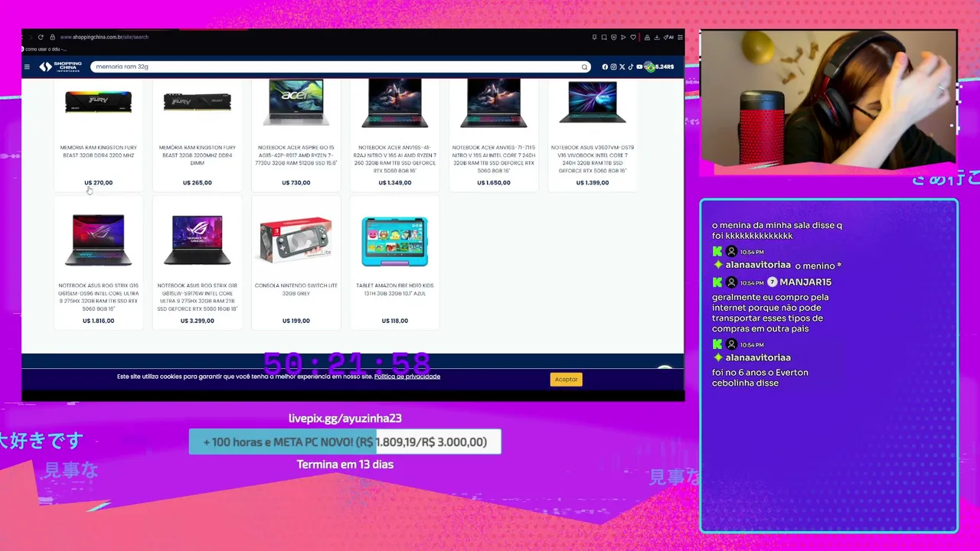Reload the page in the browser
Image resolution: width=980 pixels, height=551 pixels.
tap(41, 37)
